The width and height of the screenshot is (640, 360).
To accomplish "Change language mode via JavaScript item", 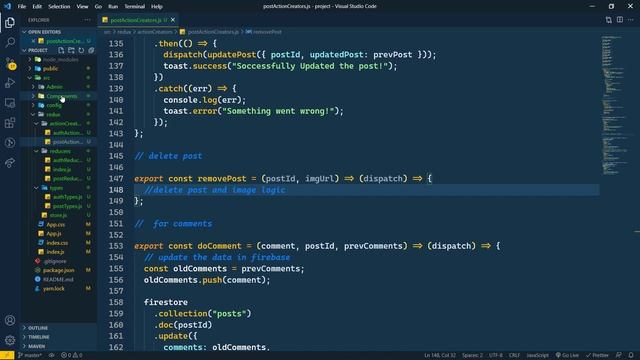I will coord(538,355).
